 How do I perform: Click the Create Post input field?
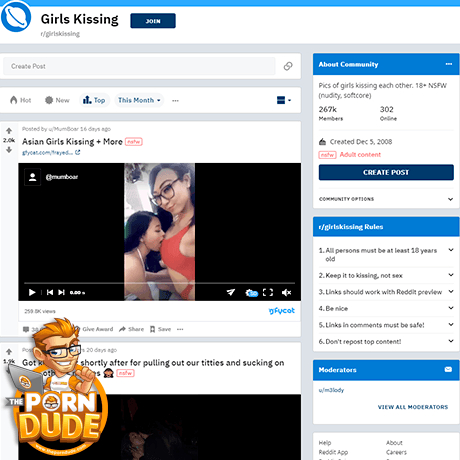point(139,66)
